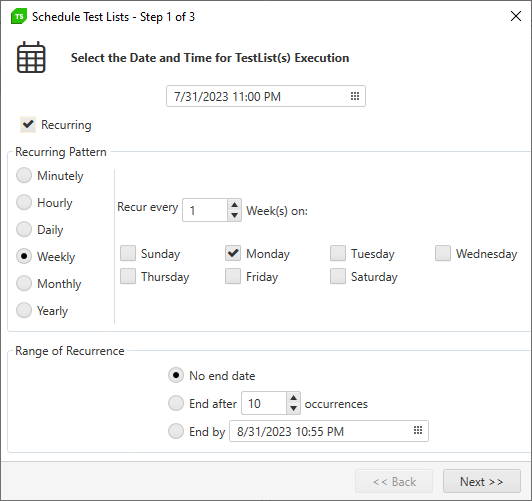Click the Test Studio logo in title bar
This screenshot has width=532, height=501.
pyautogui.click(x=19, y=17)
